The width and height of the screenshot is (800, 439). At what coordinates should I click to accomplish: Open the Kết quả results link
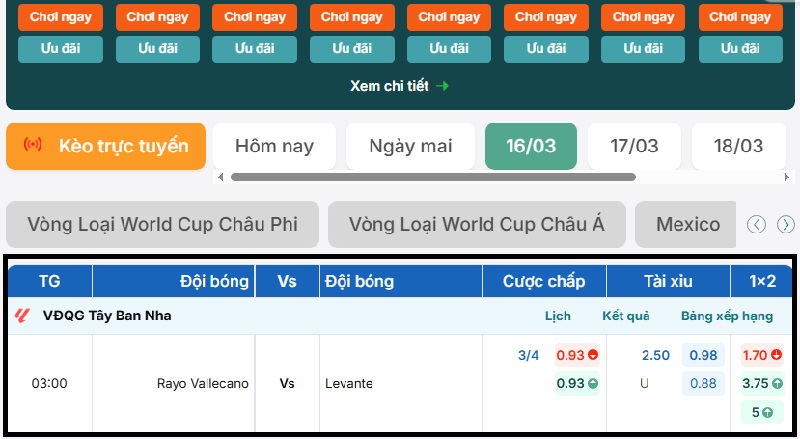625,316
